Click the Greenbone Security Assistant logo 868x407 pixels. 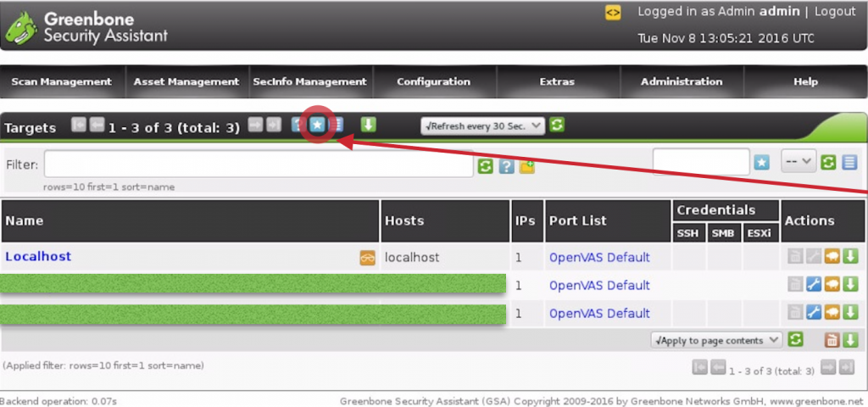(86, 28)
